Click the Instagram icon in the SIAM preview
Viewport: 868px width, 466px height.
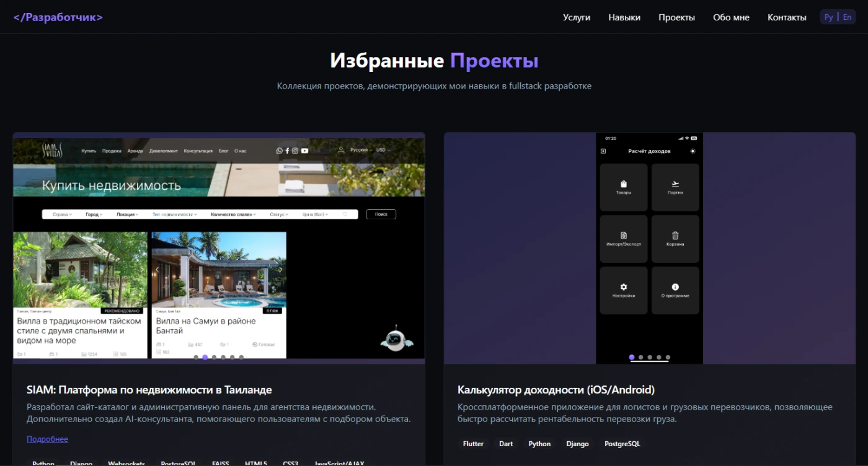(x=295, y=151)
